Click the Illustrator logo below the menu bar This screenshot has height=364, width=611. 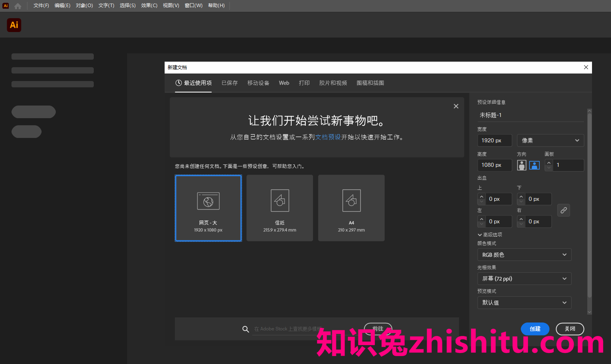pyautogui.click(x=14, y=25)
